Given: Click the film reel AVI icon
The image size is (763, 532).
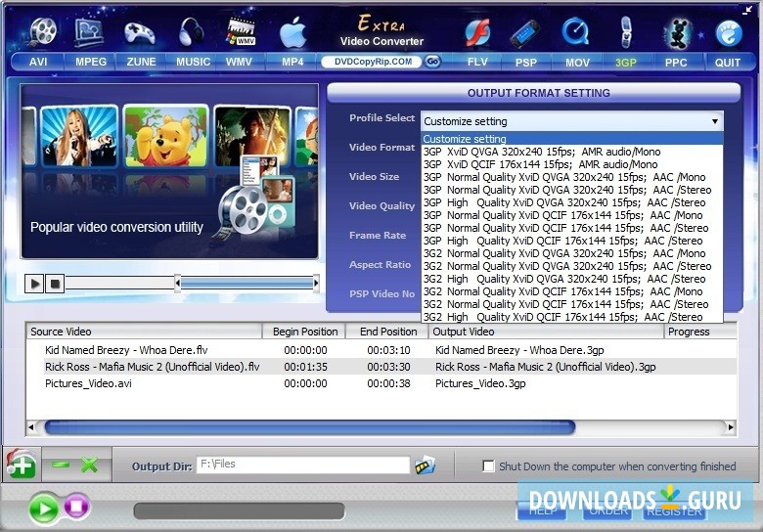Looking at the screenshot, I should pyautogui.click(x=42, y=31).
